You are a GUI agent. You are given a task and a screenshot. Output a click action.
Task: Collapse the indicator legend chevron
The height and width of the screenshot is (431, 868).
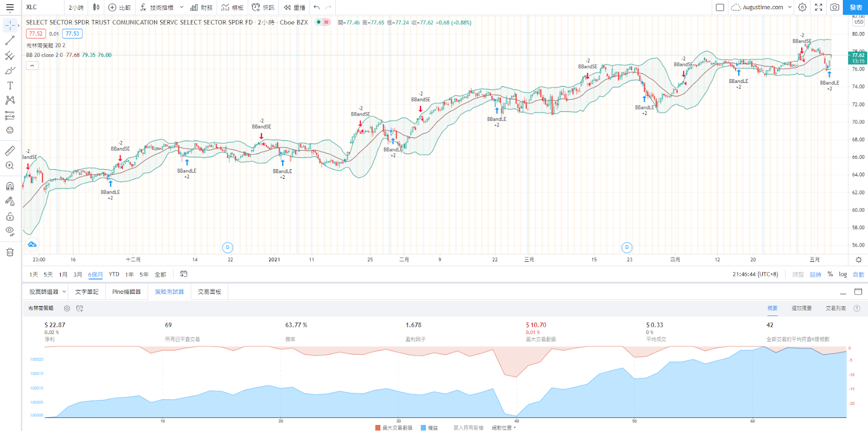tap(32, 66)
